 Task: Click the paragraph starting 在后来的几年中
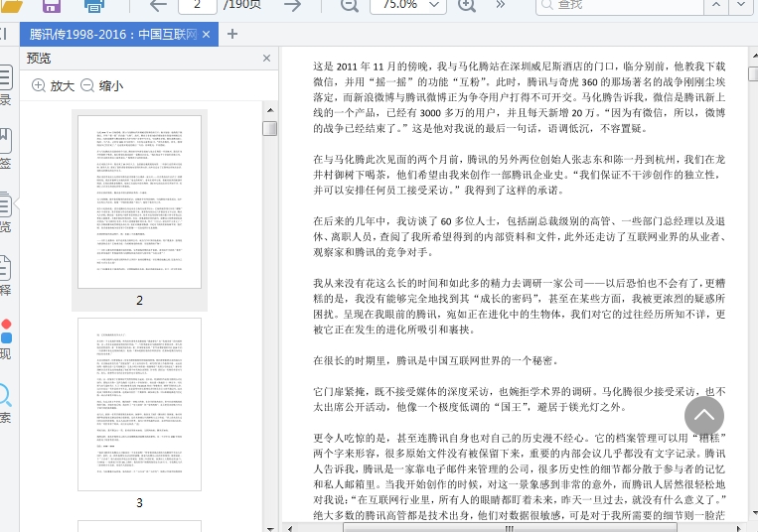520,236
